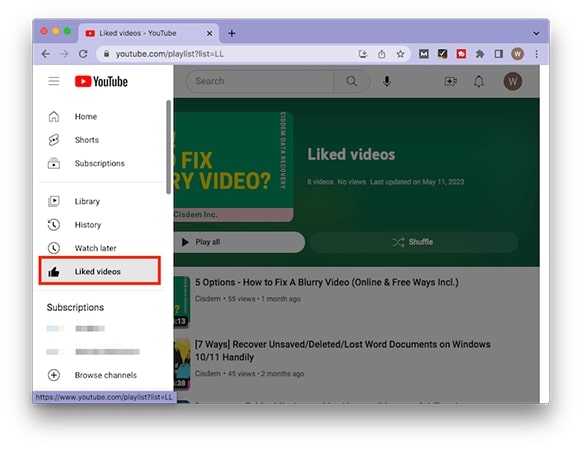
Task: Close the Liked videos - YouTube tab
Action: 209,33
